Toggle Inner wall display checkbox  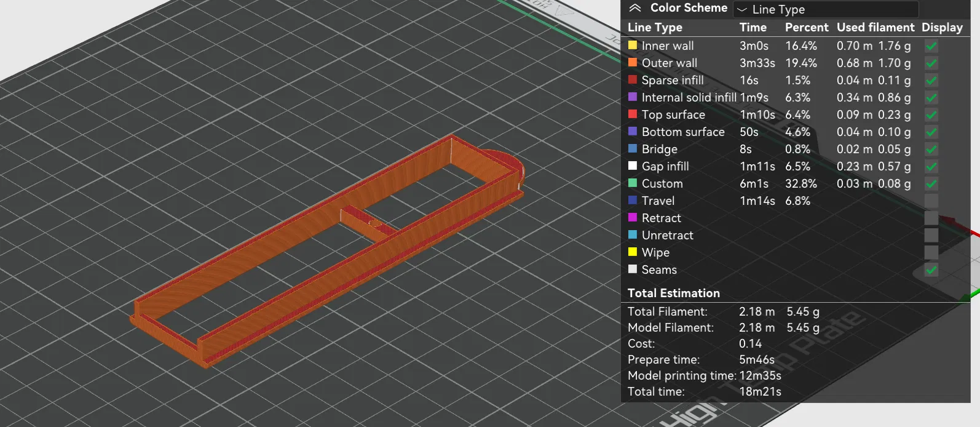(931, 46)
